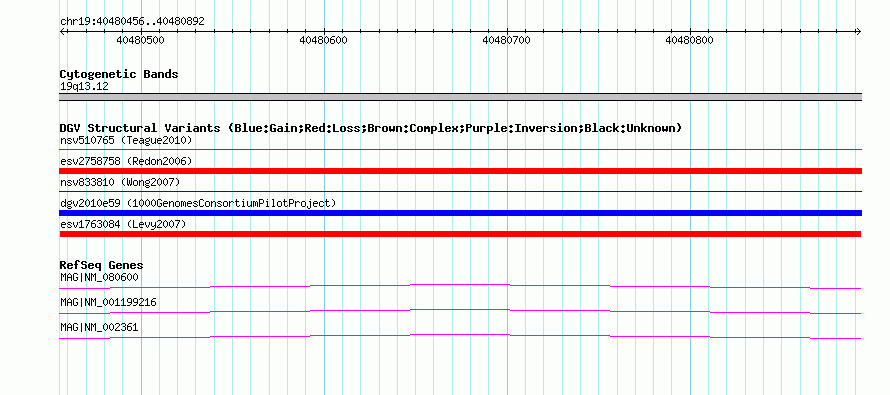Open gene MAG|NM_080600 label
The image size is (890, 395).
point(99,278)
